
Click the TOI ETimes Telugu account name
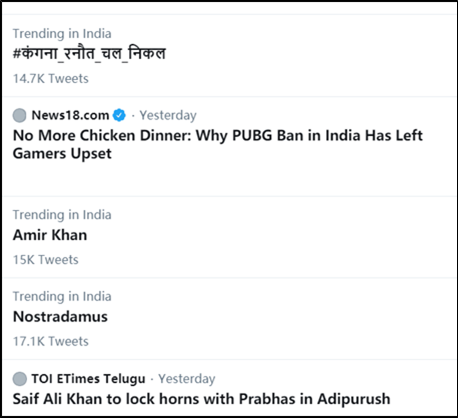click(88, 379)
